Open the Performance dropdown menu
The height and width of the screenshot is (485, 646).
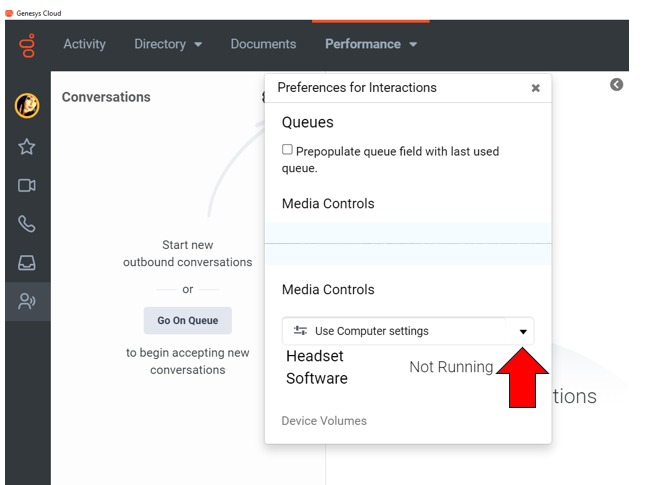pyautogui.click(x=371, y=44)
